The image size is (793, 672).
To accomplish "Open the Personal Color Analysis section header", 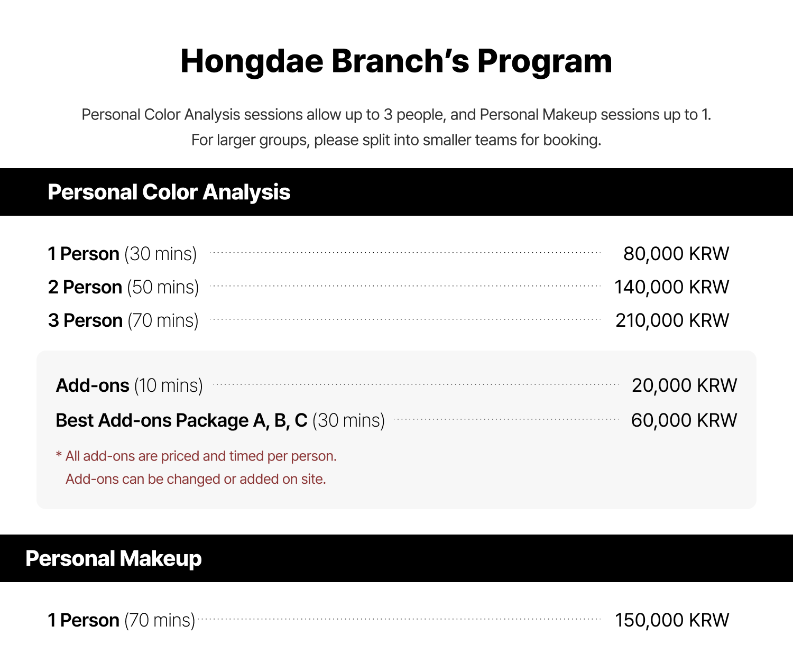I will tap(169, 192).
